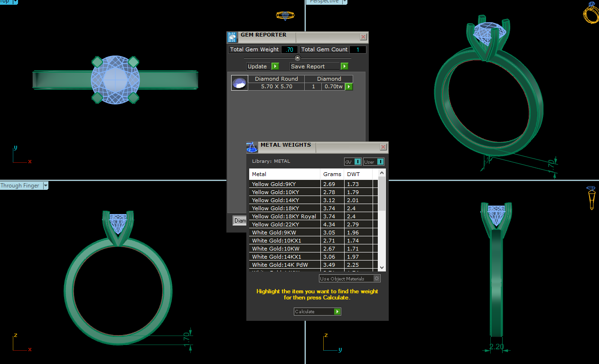Enable Use Object Materials option

(x=377, y=279)
